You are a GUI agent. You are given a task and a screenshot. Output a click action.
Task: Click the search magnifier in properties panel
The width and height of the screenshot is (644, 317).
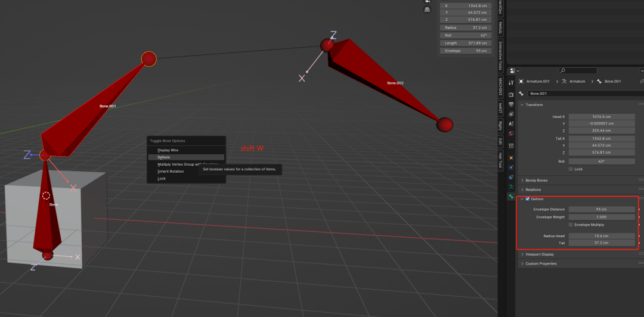tap(563, 71)
